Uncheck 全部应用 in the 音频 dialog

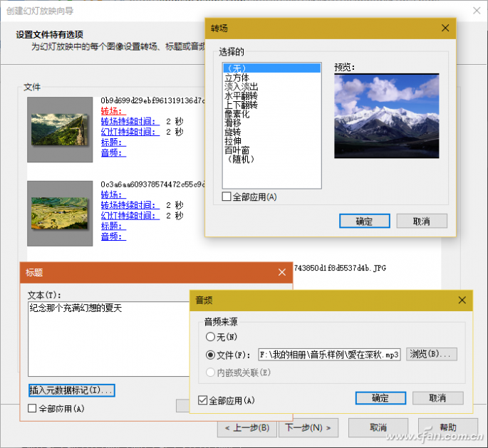202,400
